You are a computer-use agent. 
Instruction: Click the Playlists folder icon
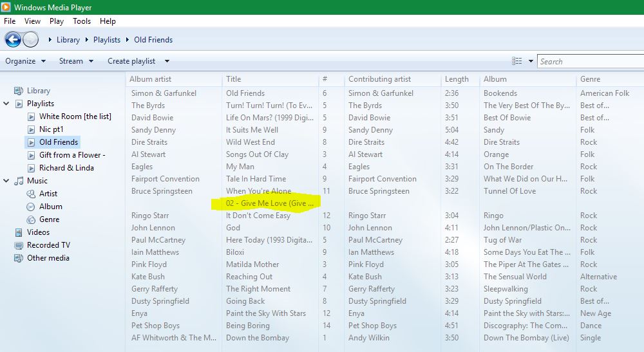click(19, 104)
